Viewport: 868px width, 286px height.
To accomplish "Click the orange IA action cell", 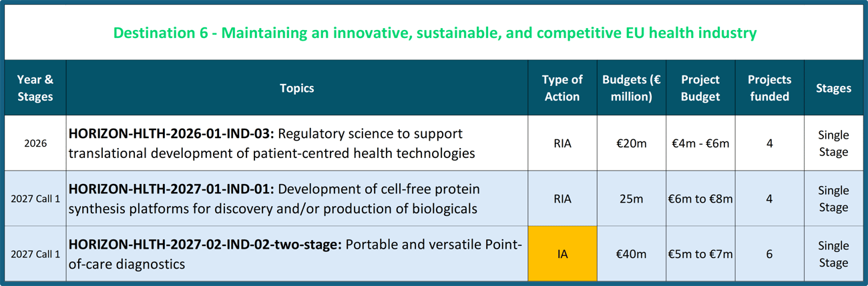I will [x=562, y=254].
